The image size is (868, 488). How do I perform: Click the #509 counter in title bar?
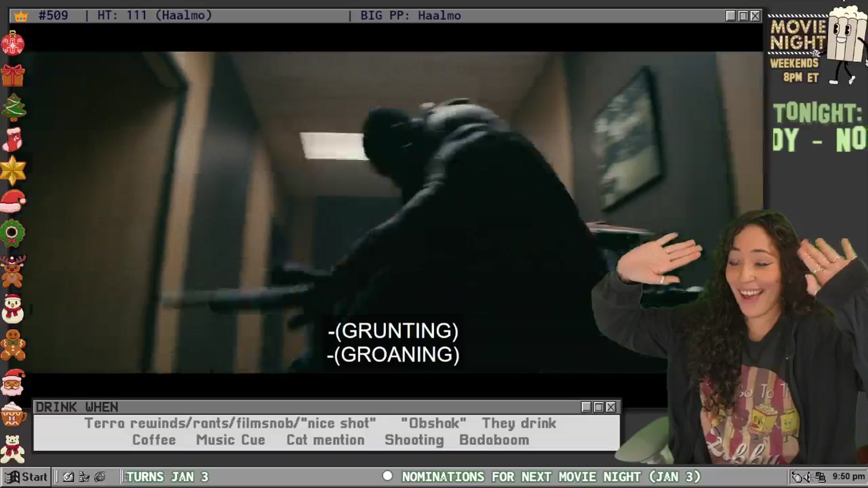(53, 16)
